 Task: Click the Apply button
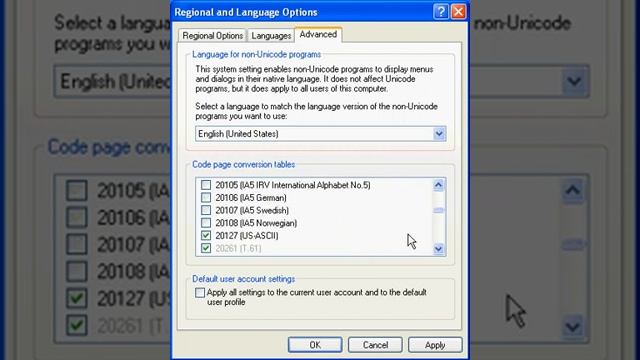coord(435,345)
